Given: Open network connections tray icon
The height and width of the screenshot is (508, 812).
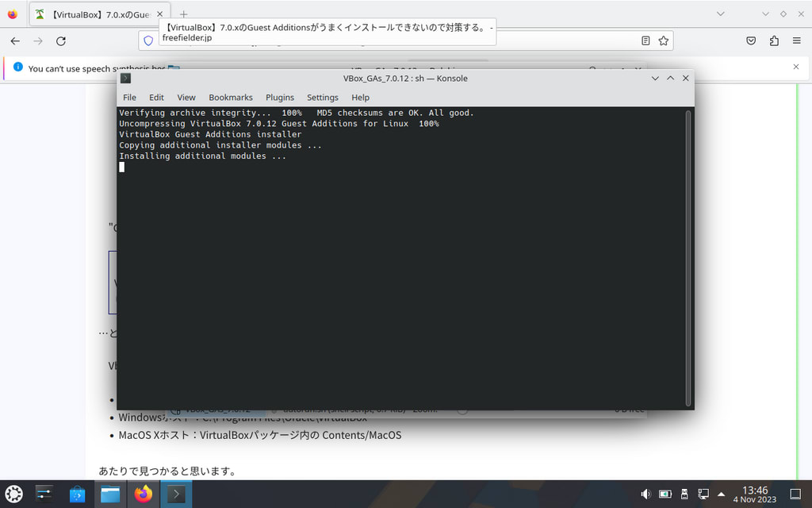Looking at the screenshot, I should [x=703, y=494].
